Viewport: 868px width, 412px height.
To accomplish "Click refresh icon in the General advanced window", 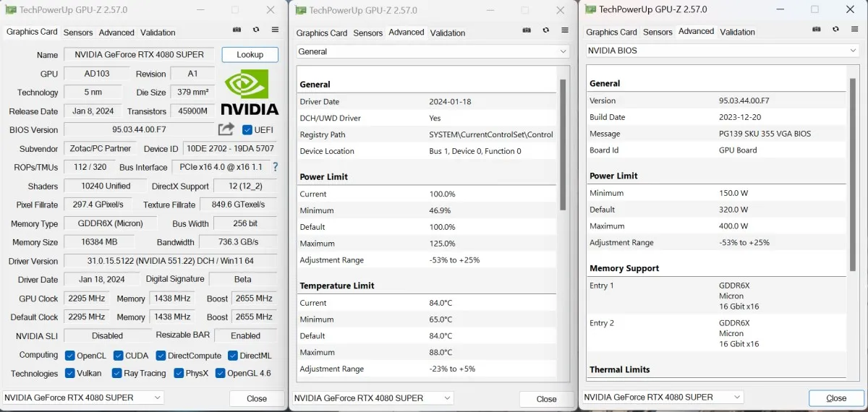I will (x=545, y=31).
